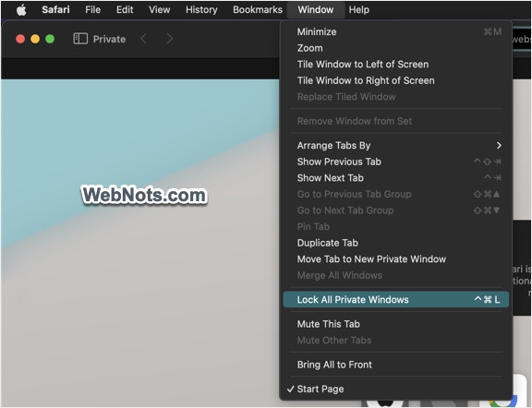The width and height of the screenshot is (532, 408).
Task: Open the Safari menu
Action: pyautogui.click(x=55, y=9)
